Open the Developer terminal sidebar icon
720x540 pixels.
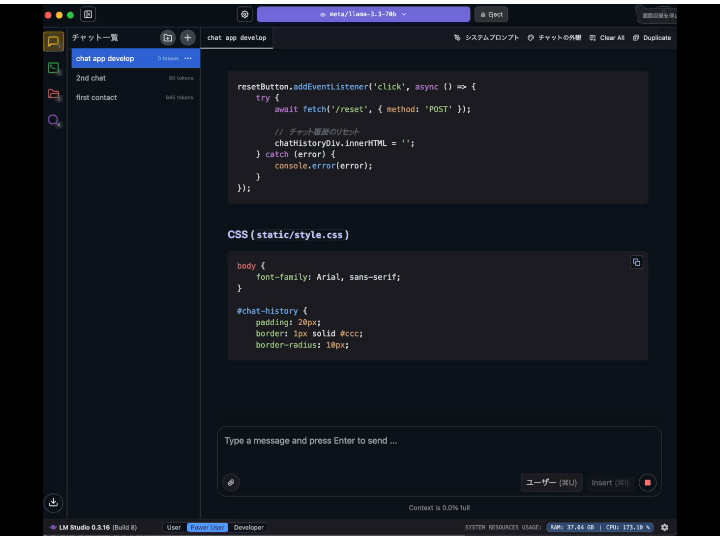pos(54,68)
